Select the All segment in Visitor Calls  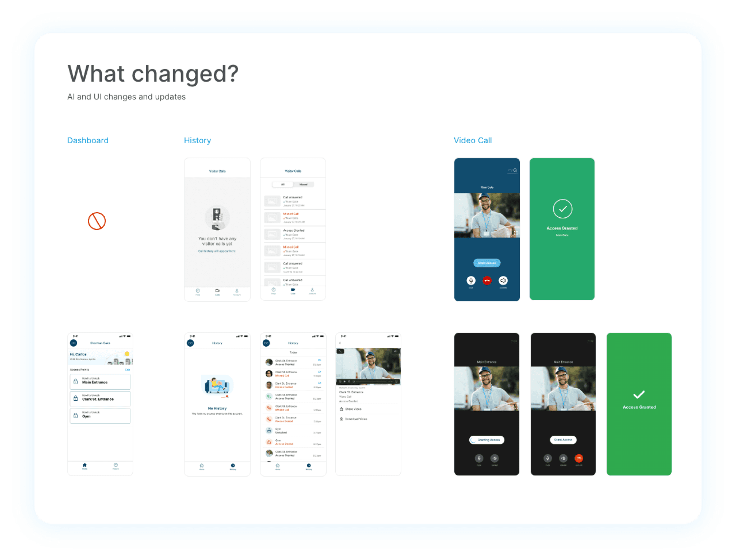(283, 184)
